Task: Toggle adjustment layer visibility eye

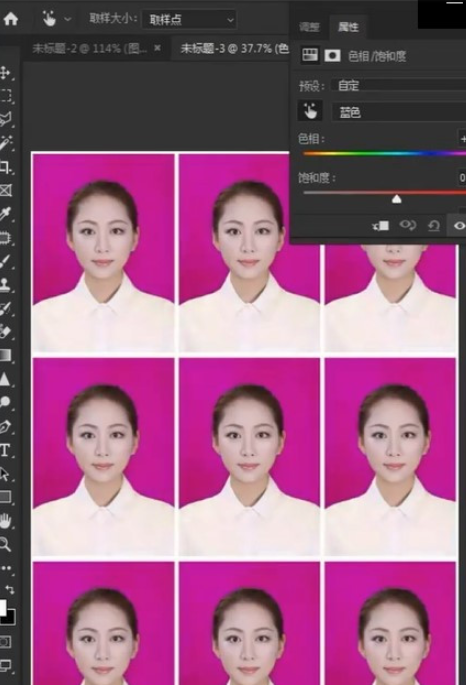Action: [x=459, y=225]
